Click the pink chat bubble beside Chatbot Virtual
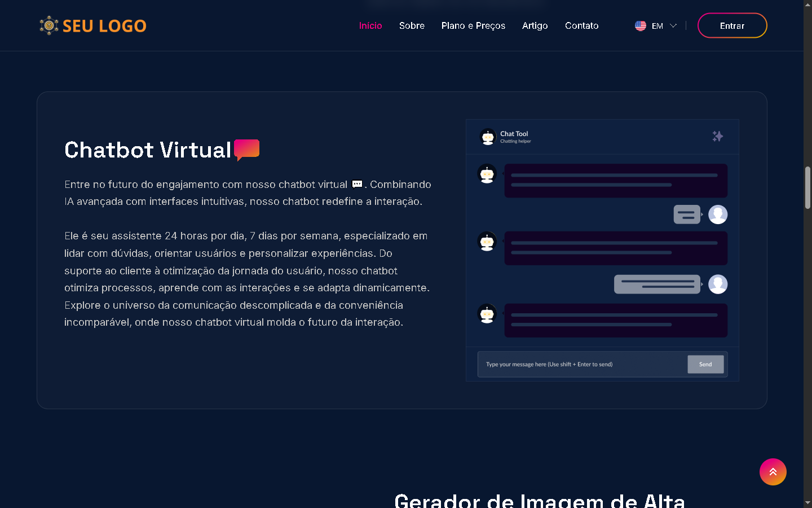This screenshot has width=812, height=508. coord(246,150)
